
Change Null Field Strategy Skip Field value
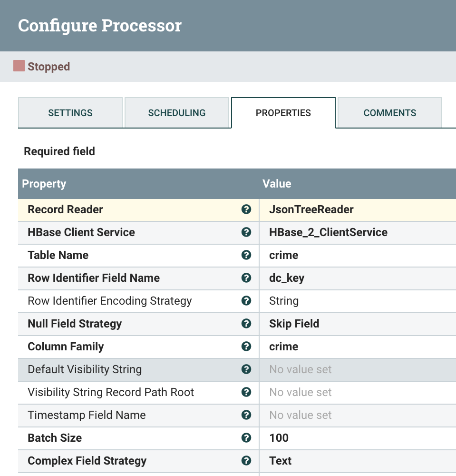click(294, 324)
